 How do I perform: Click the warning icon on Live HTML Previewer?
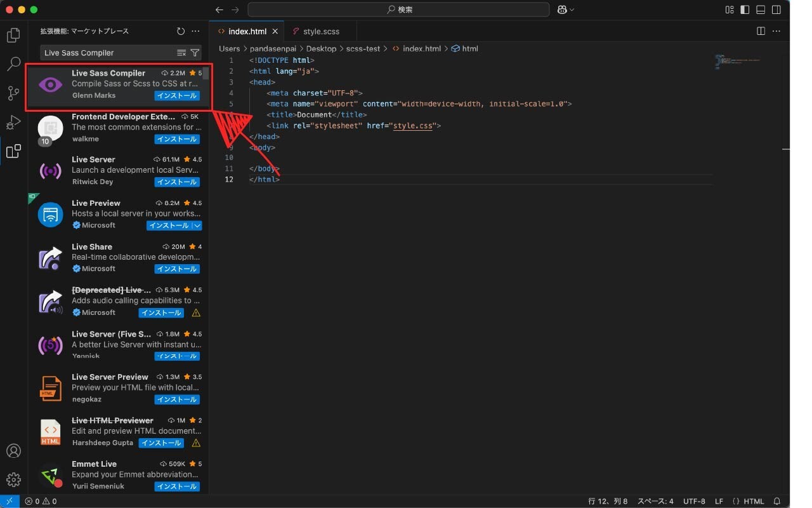pos(196,443)
